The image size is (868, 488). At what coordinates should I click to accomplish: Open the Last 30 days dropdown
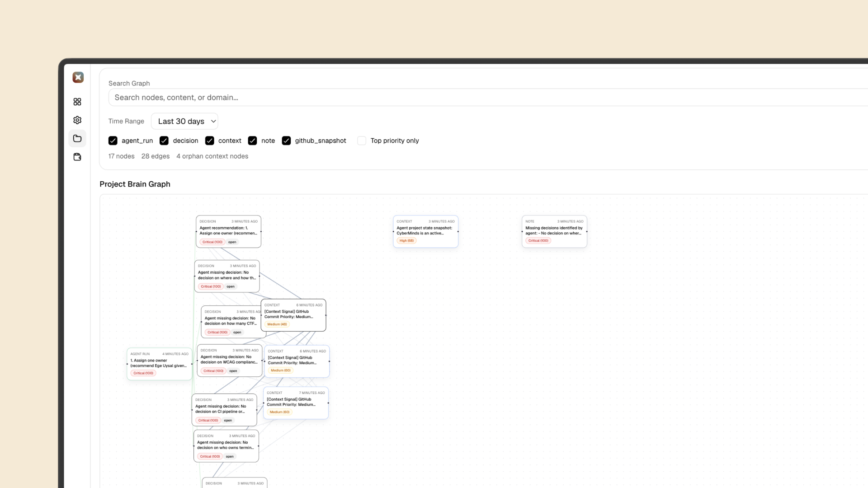(x=184, y=121)
